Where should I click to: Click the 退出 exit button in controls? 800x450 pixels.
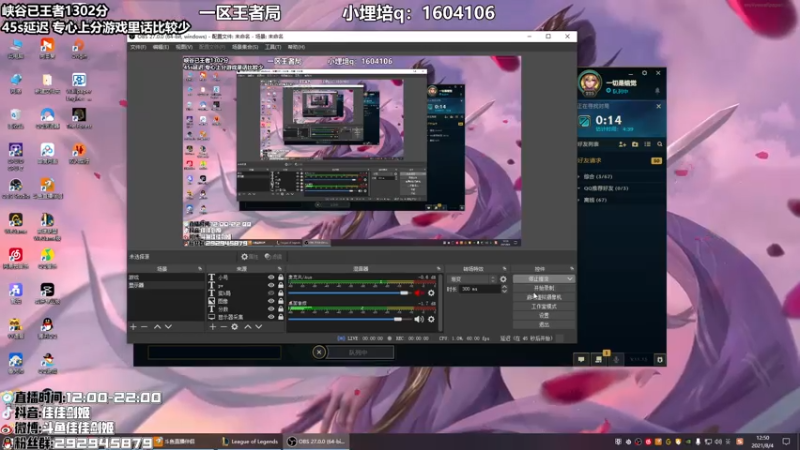[544, 324]
